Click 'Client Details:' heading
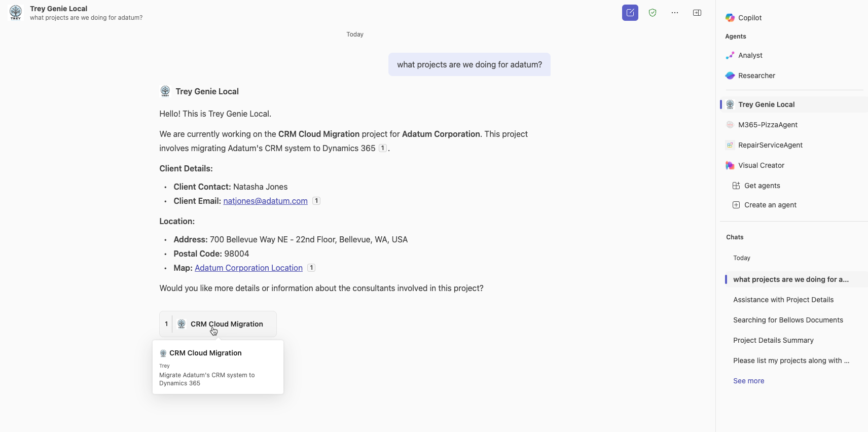 coord(186,168)
